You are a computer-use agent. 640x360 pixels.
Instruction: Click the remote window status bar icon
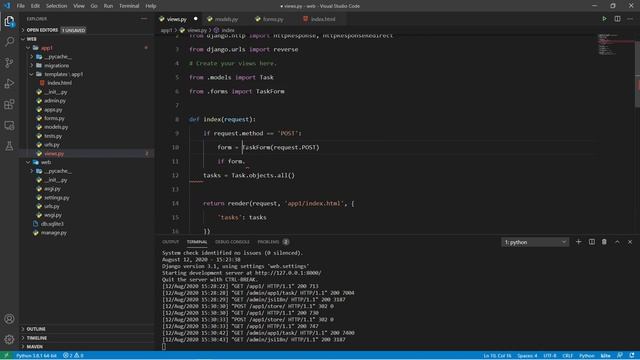(x=6, y=356)
